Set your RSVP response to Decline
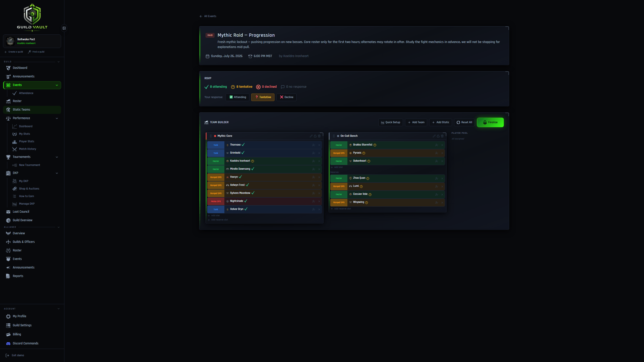 (x=286, y=97)
